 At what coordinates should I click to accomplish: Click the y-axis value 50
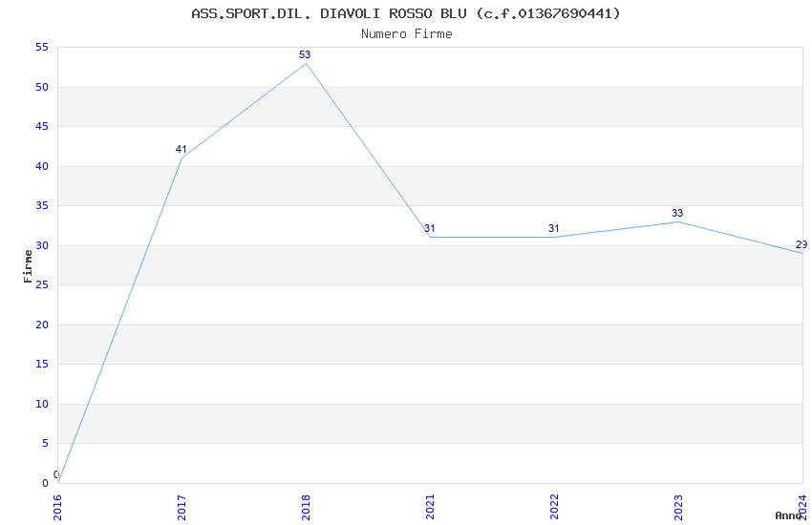[42, 87]
